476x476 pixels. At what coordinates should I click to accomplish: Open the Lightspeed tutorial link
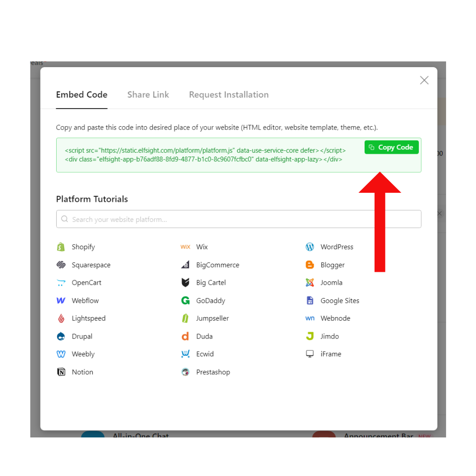pos(89,318)
